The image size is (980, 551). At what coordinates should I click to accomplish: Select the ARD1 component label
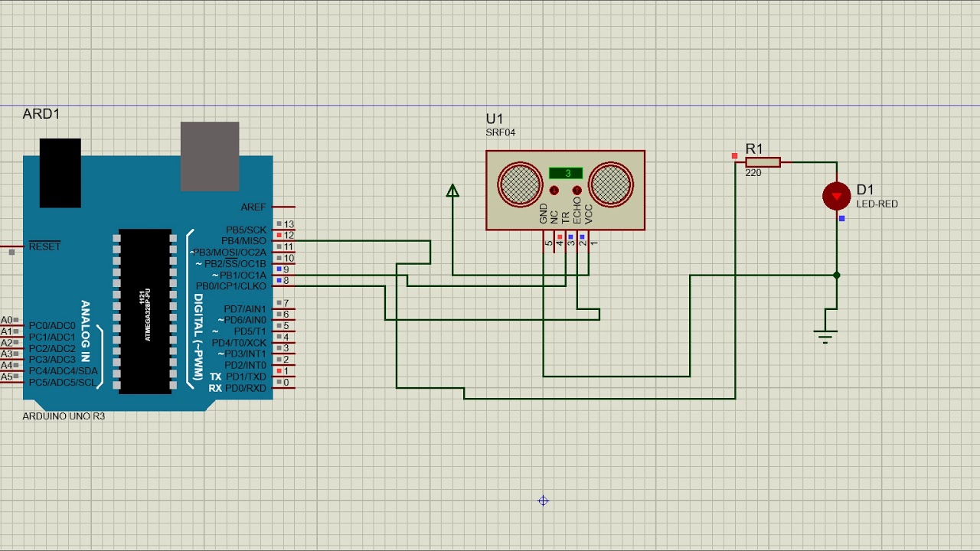tap(41, 114)
